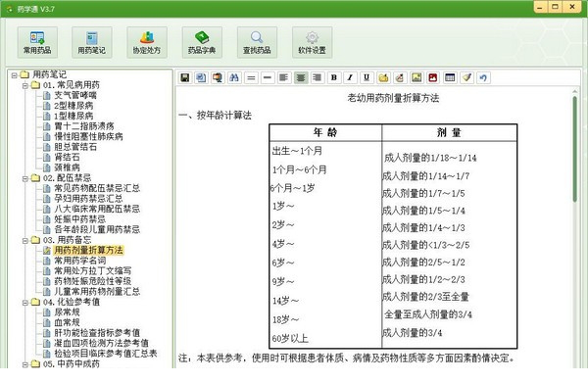Collapse the 04. 化验参考值 folder
Image resolution: width=588 pixels, height=383 pixels.
[x=25, y=302]
